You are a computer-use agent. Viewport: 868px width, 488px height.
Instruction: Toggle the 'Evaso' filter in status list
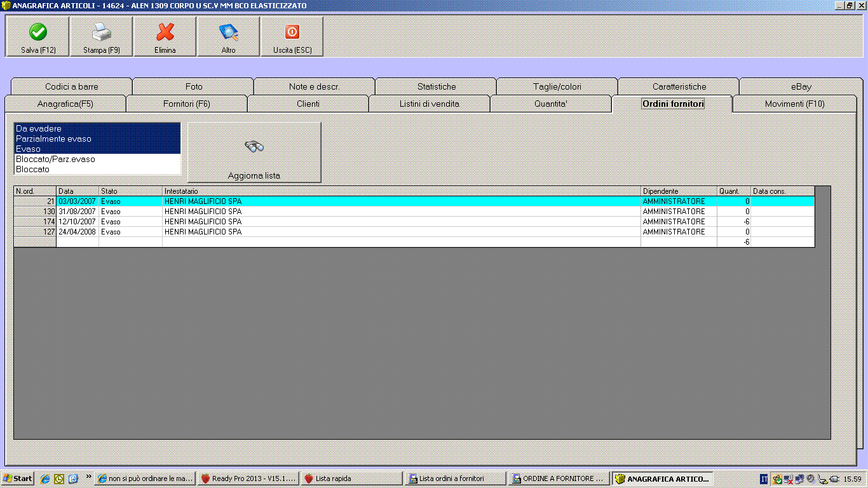click(x=97, y=149)
